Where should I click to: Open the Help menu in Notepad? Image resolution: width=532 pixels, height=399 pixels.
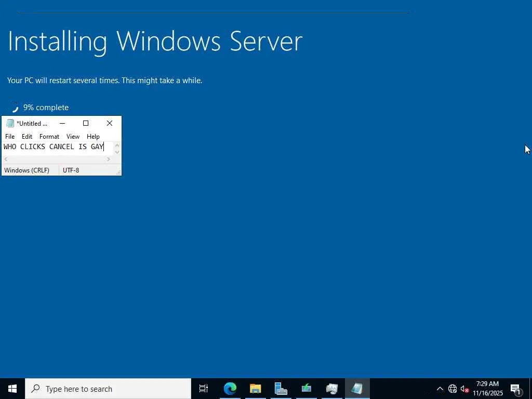click(x=93, y=137)
